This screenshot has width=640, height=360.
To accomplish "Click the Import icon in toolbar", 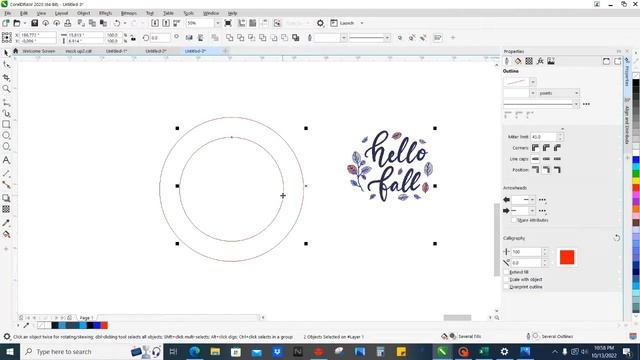I will click(x=155, y=23).
